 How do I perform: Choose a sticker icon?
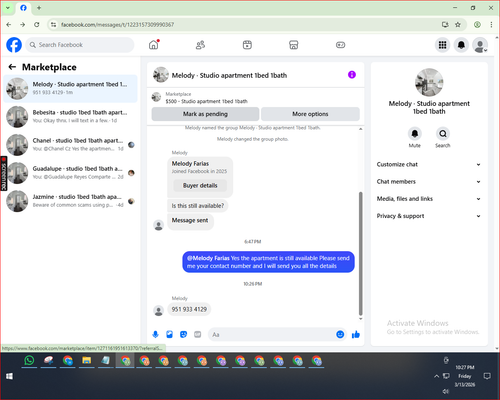[183, 334]
